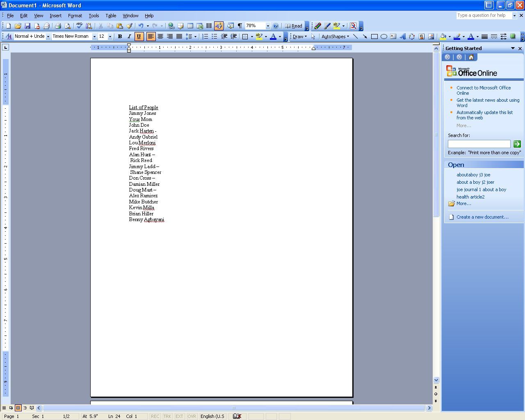
Task: Open the Tools menu
Action: coord(94,16)
